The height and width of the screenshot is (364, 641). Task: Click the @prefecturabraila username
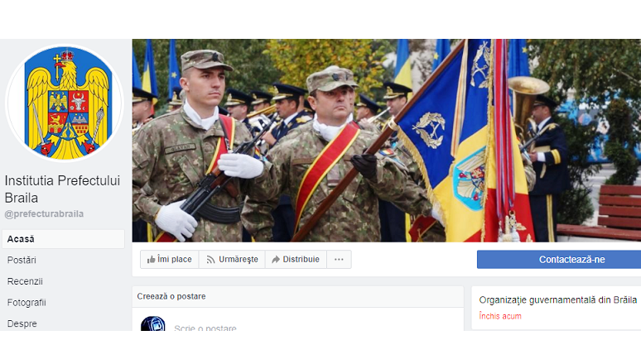(x=44, y=214)
